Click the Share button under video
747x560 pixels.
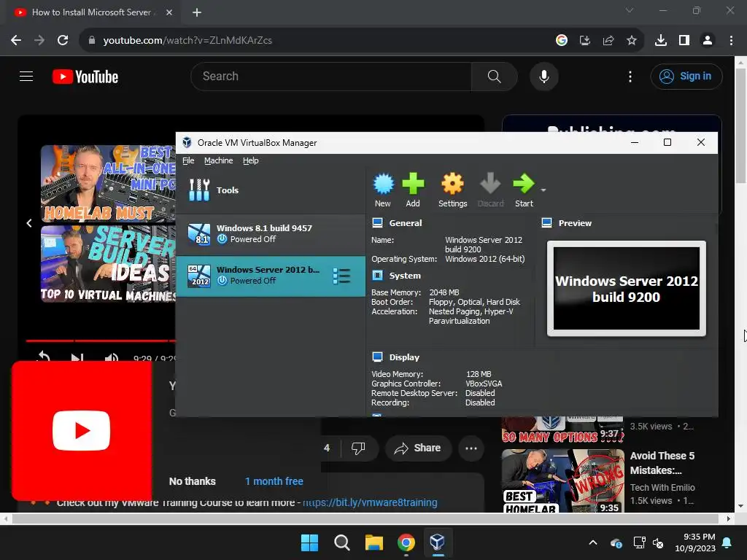coord(418,448)
